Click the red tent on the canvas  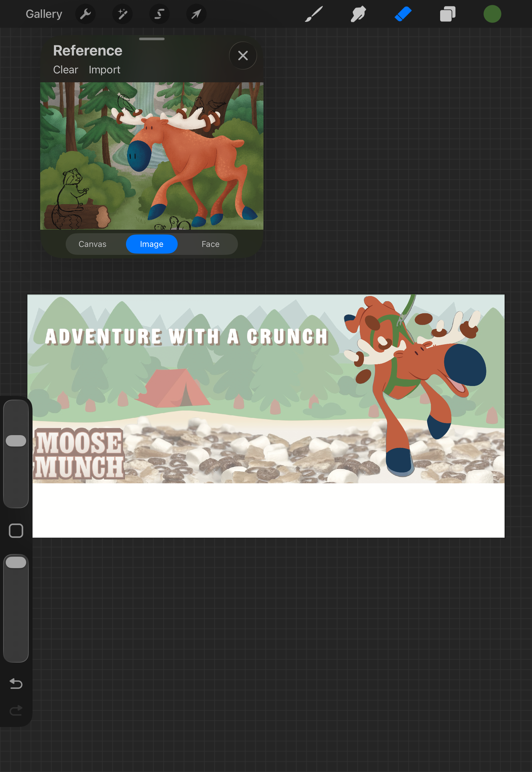tap(173, 388)
